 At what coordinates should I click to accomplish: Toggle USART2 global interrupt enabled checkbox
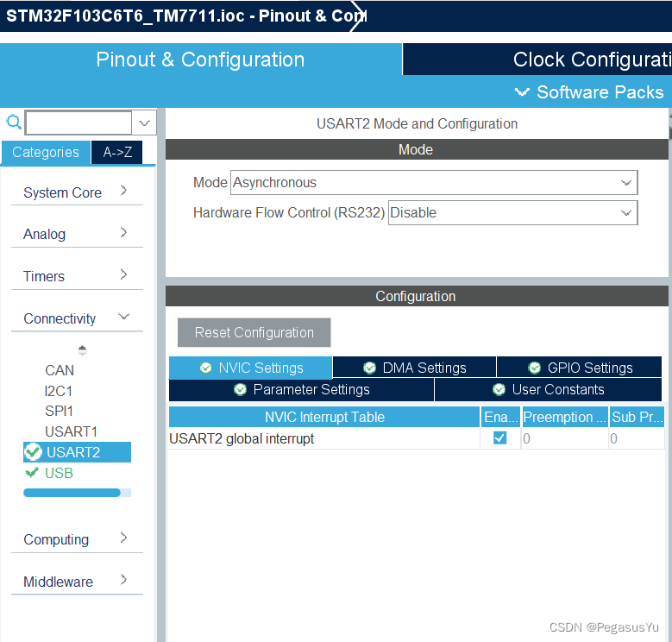[x=499, y=438]
